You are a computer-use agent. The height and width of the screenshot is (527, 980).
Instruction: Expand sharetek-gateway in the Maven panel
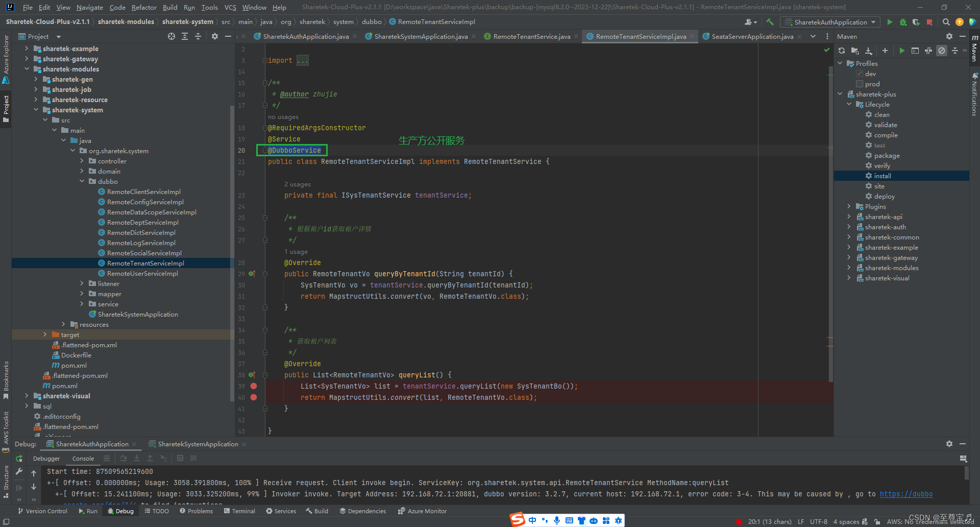pyautogui.click(x=849, y=257)
